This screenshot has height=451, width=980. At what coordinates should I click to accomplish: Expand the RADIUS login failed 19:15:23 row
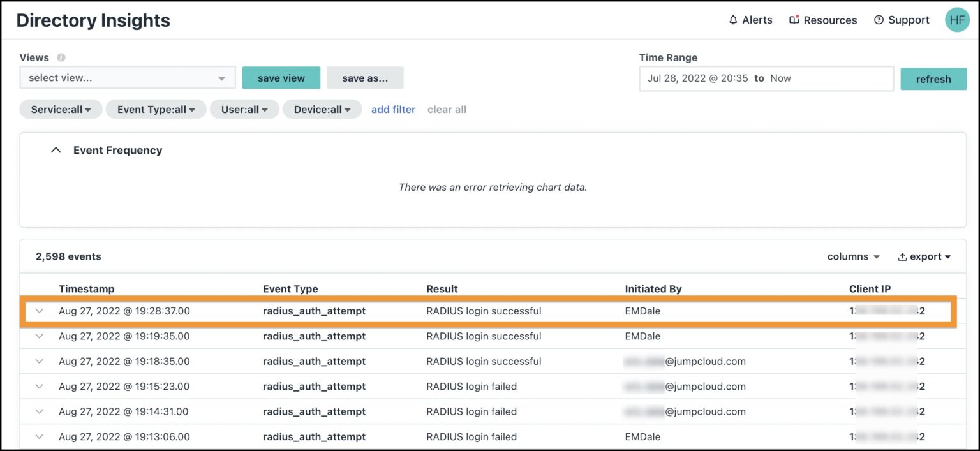39,386
